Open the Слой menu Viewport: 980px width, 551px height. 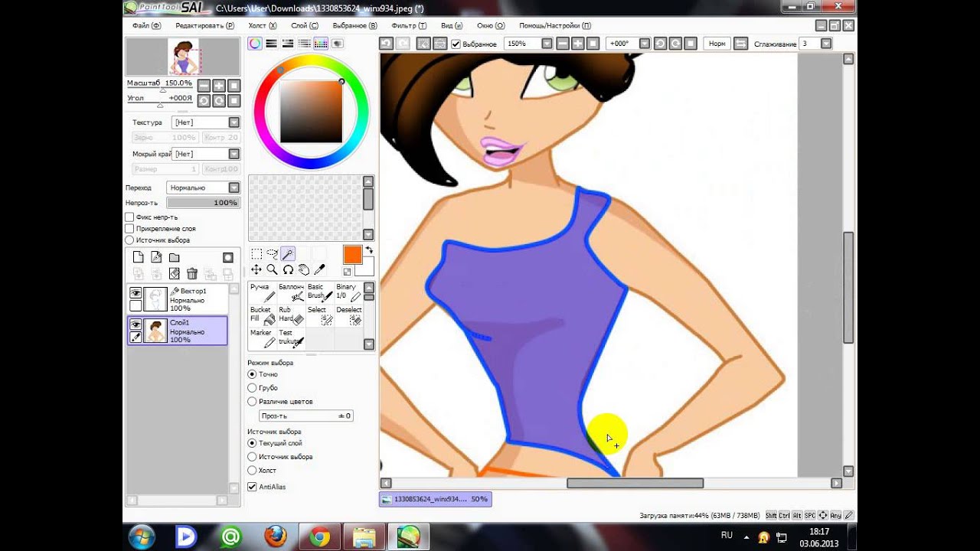click(x=305, y=25)
